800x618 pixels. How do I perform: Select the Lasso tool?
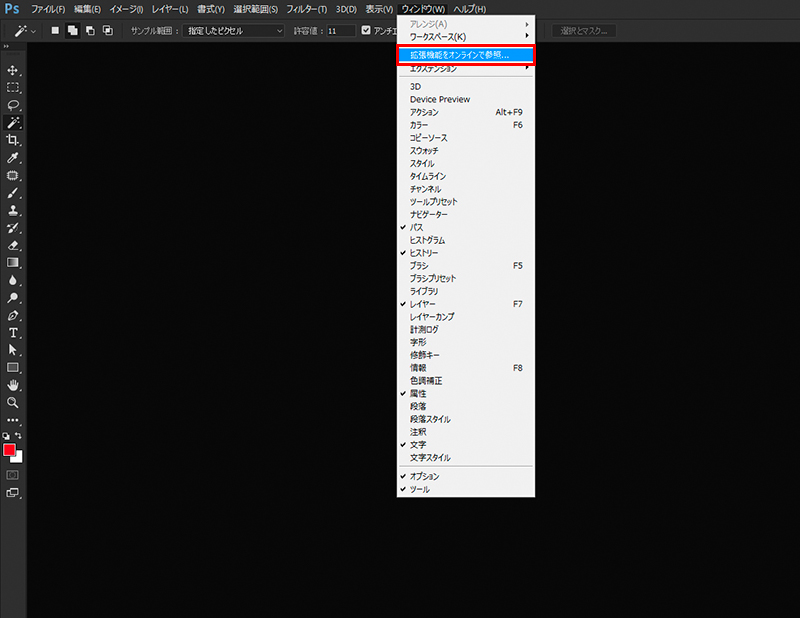pos(13,105)
